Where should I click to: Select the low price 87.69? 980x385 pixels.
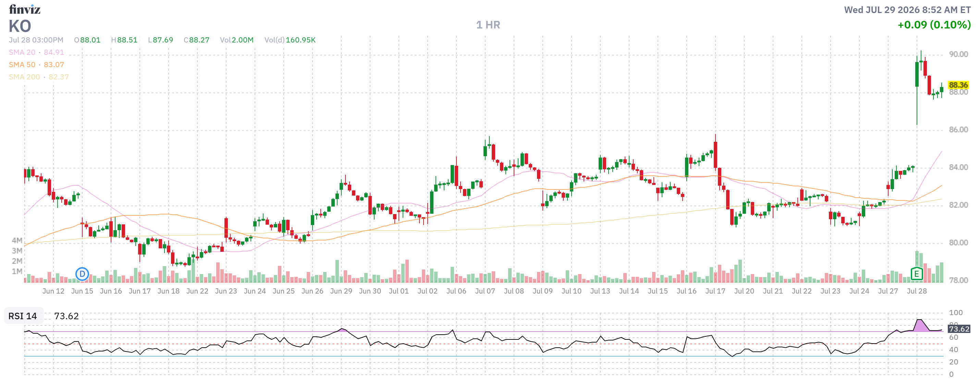[163, 40]
